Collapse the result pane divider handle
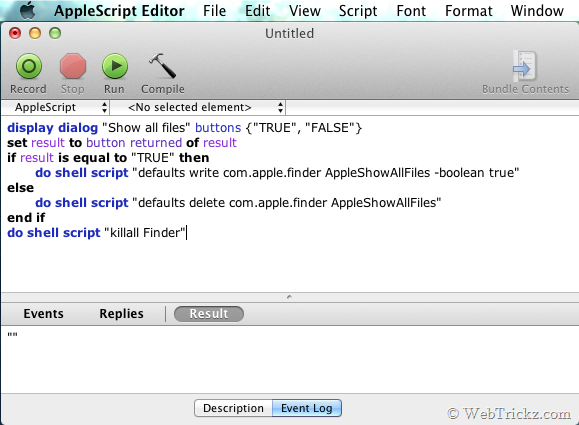579x425 pixels. (290, 297)
